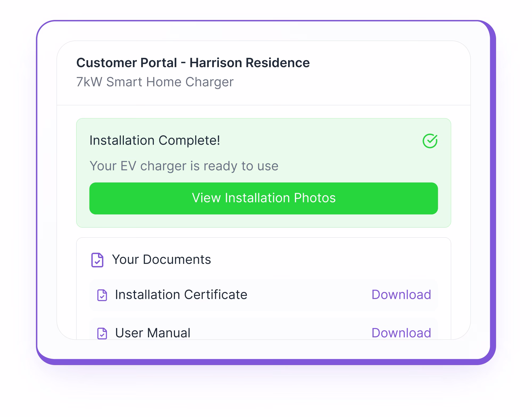Click the purple file icon beside Your Documents heading
The image size is (532, 417).
coord(97,259)
